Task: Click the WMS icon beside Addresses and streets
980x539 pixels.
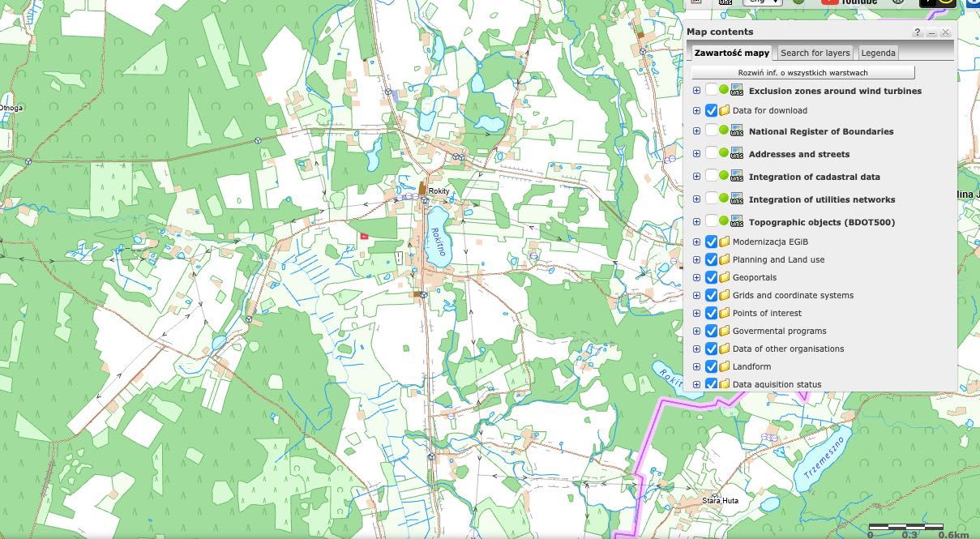Action: coord(737,153)
